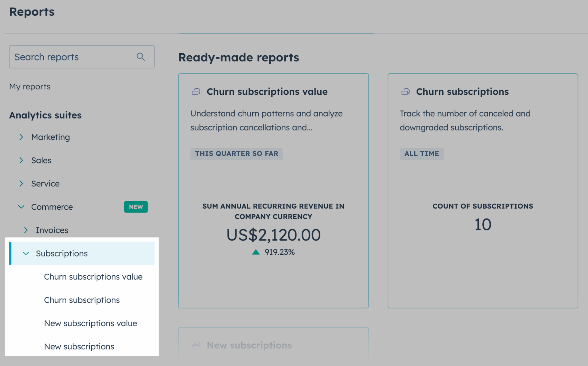
Task: Click the THIS QUARTER SO FAR time range tag
Action: (236, 153)
